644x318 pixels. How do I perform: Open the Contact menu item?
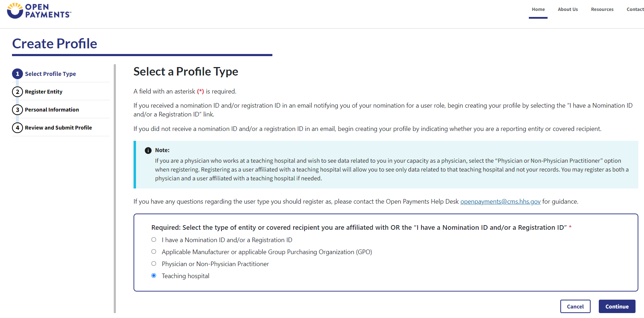tap(635, 10)
